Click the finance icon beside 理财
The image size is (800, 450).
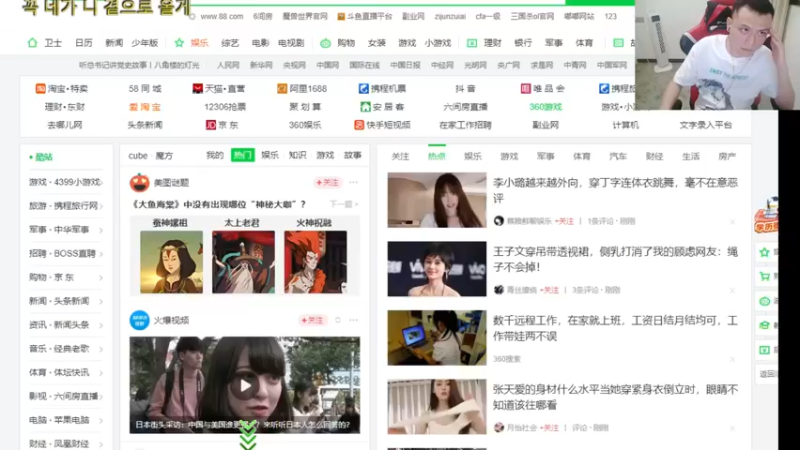tap(472, 43)
